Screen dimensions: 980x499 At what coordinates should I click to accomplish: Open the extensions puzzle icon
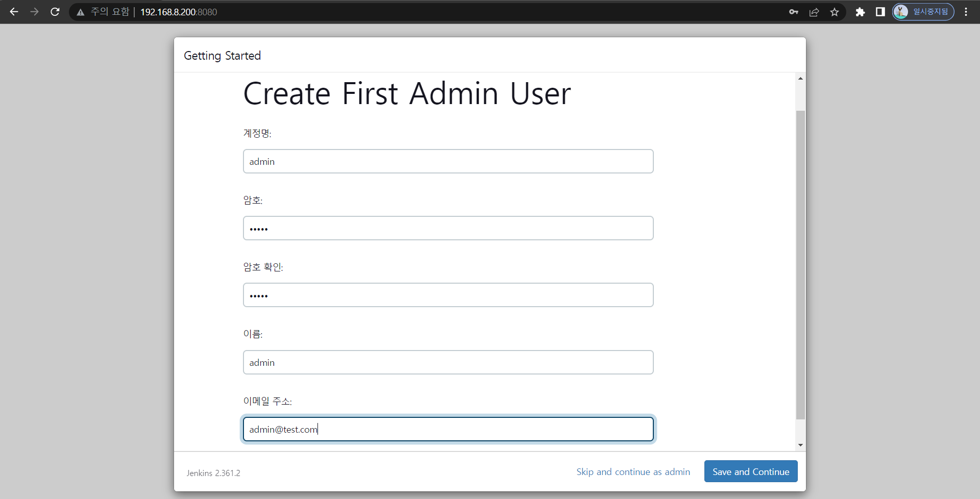pyautogui.click(x=860, y=12)
